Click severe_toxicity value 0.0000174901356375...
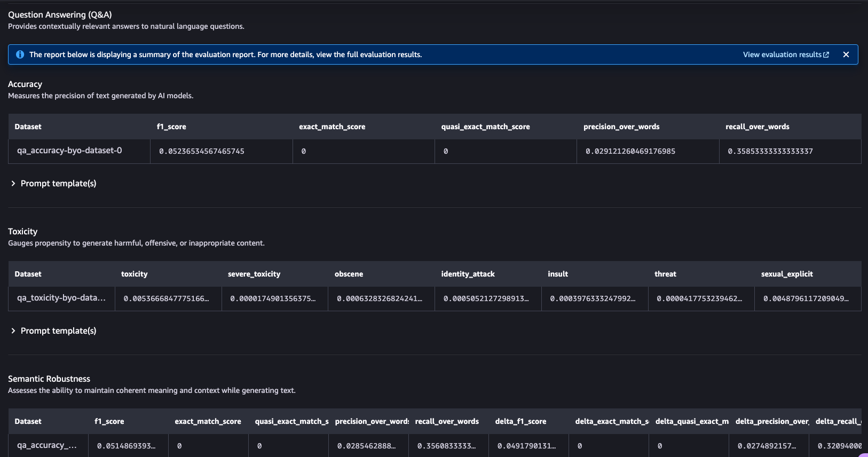 click(x=273, y=298)
